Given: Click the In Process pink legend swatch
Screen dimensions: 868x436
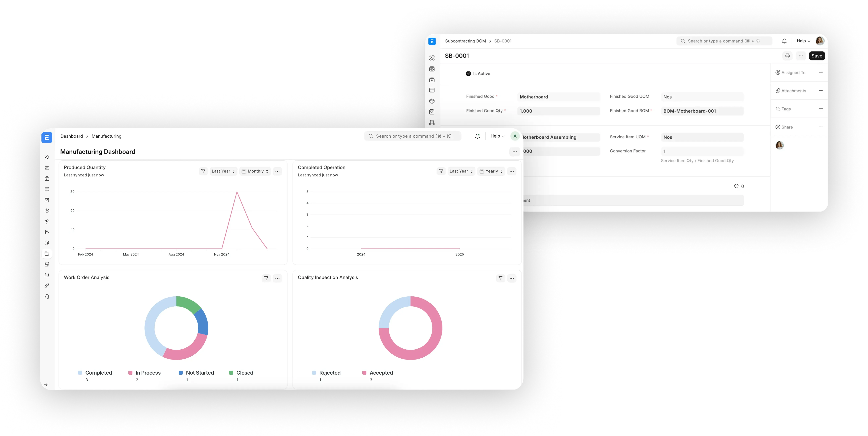Looking at the screenshot, I should pyautogui.click(x=130, y=373).
